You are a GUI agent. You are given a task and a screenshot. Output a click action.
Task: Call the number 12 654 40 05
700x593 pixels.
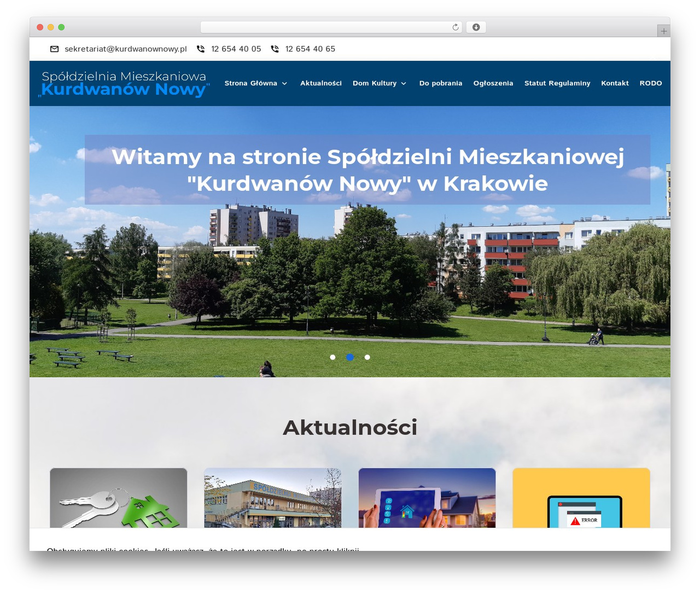(x=236, y=49)
